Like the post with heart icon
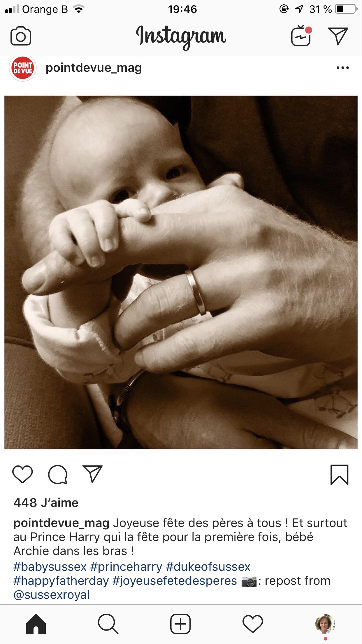The height and width of the screenshot is (644, 362). pyautogui.click(x=22, y=474)
